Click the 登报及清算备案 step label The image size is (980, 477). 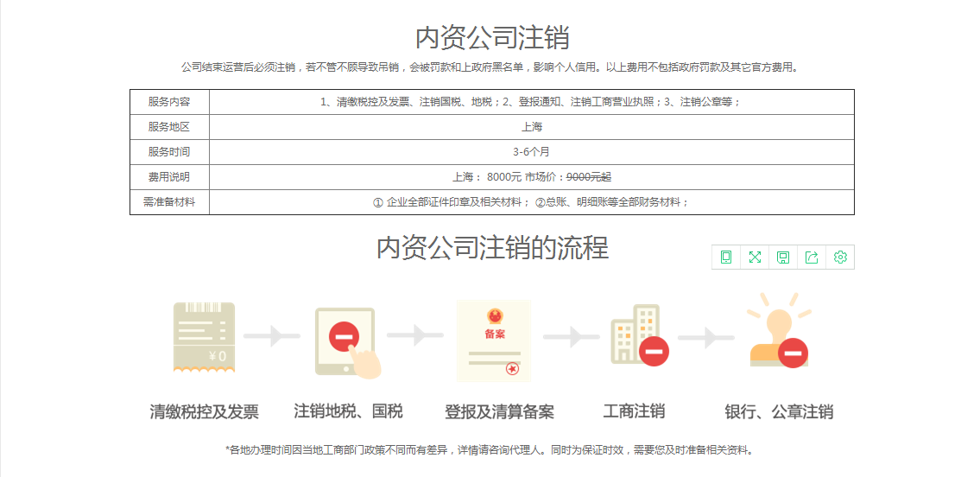499,411
